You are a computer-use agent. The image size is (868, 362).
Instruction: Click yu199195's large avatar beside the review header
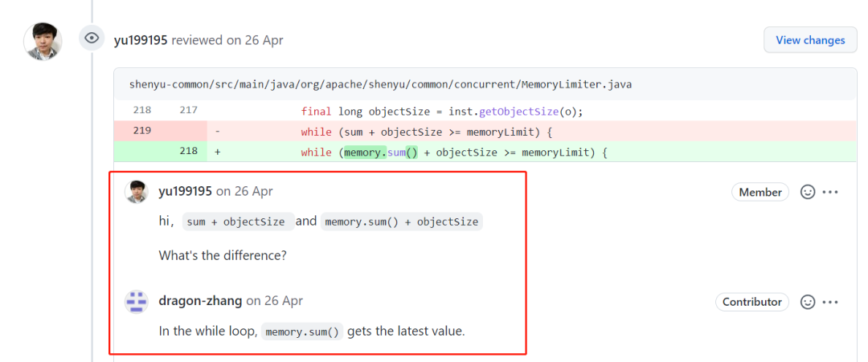(43, 42)
